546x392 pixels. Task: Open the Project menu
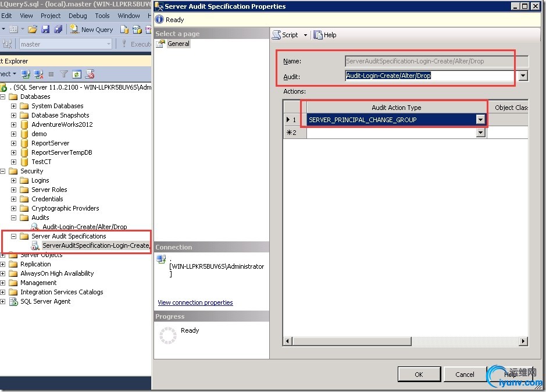click(x=51, y=16)
